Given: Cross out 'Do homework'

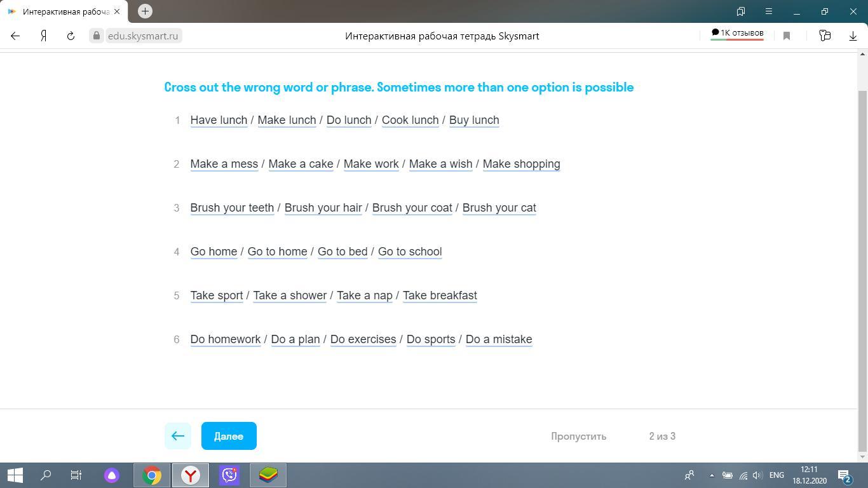Looking at the screenshot, I should [226, 339].
